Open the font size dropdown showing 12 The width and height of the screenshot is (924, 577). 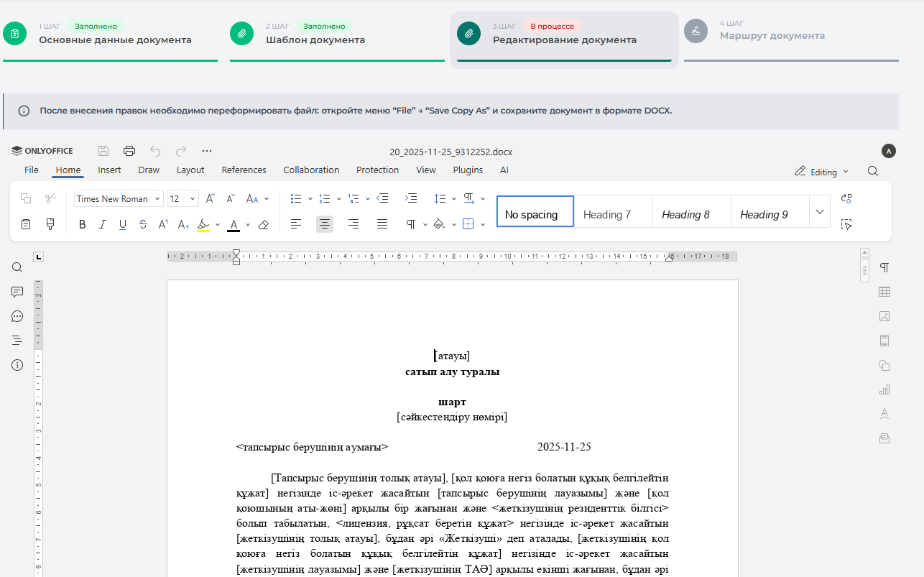[183, 199]
